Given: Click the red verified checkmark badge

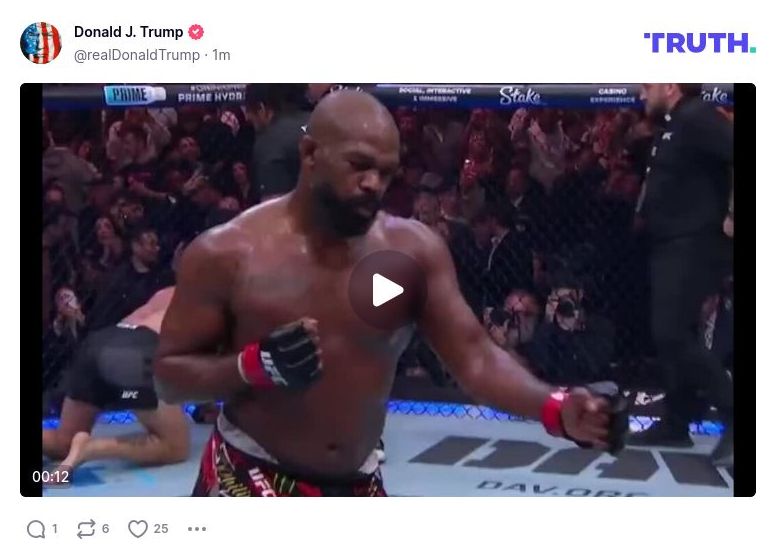Looking at the screenshot, I should [196, 32].
